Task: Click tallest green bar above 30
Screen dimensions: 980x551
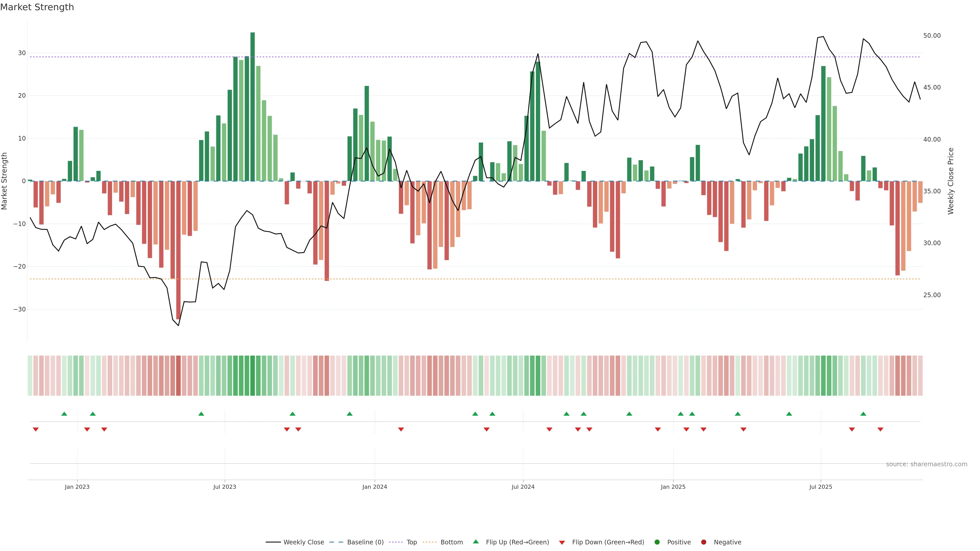Action: 253,106
